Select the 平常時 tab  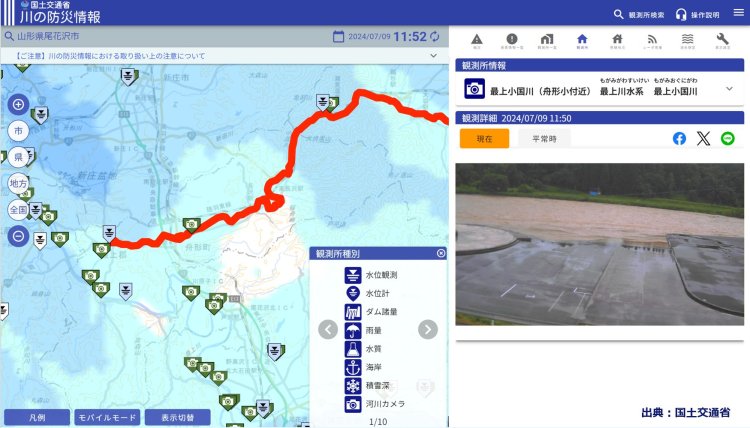[544, 139]
